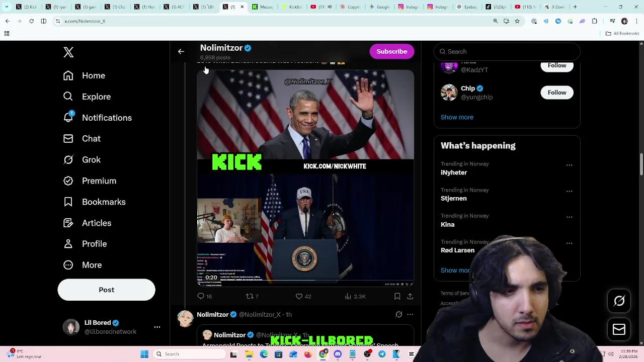Open options ellipsis for Rød Larsen trend
Screen dimensions: 644x362
569,243
